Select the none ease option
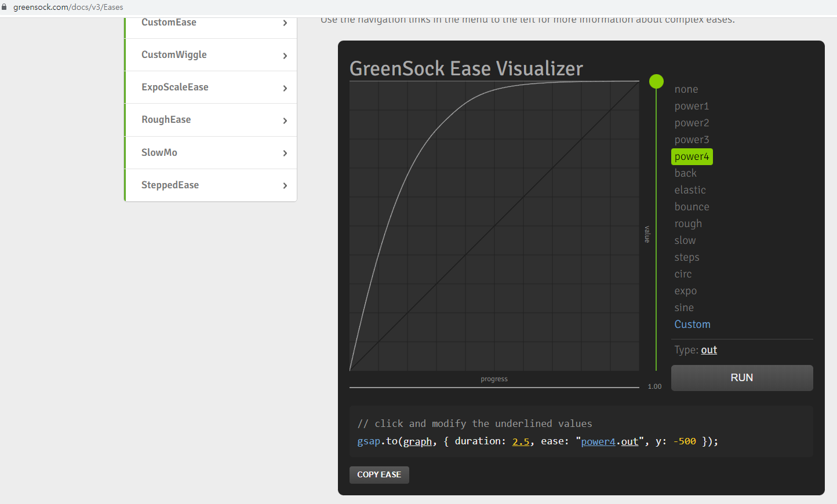The image size is (837, 504). [686, 89]
